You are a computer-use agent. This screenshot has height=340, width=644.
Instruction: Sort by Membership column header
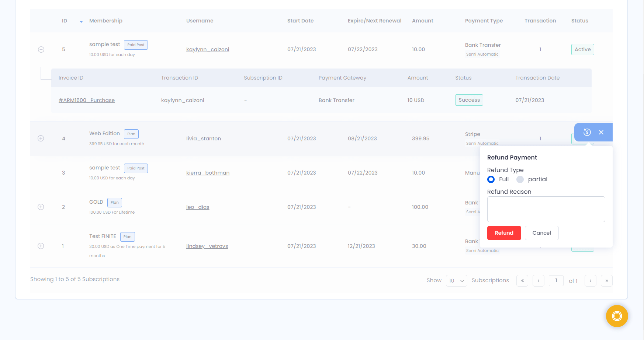[106, 21]
